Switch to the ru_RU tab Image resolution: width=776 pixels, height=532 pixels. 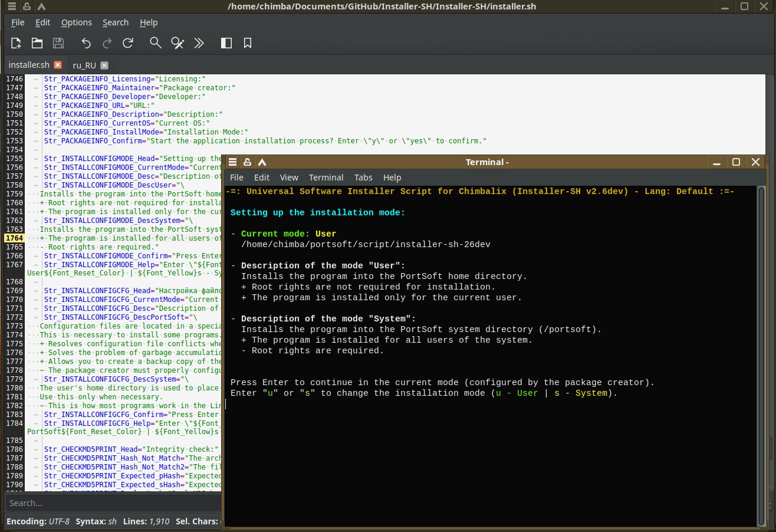click(84, 65)
